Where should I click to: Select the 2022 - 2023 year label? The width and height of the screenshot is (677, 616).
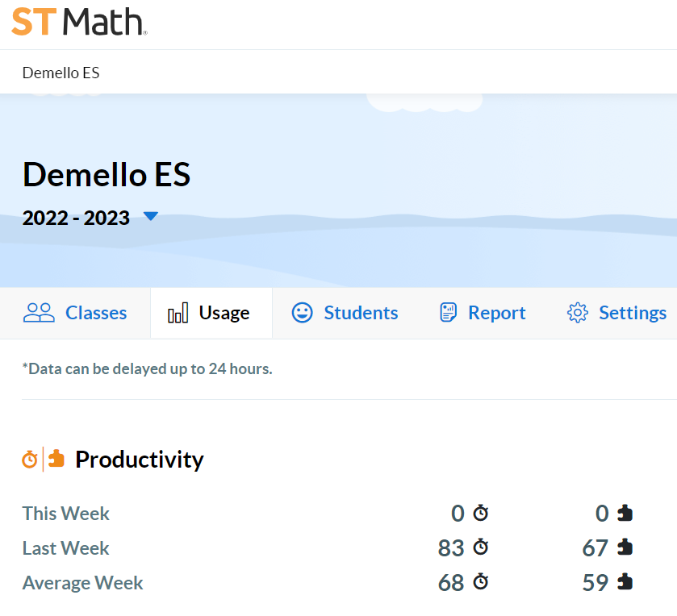click(x=76, y=218)
